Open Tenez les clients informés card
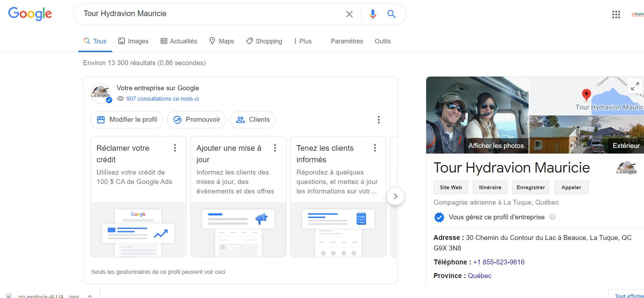 tap(338, 197)
